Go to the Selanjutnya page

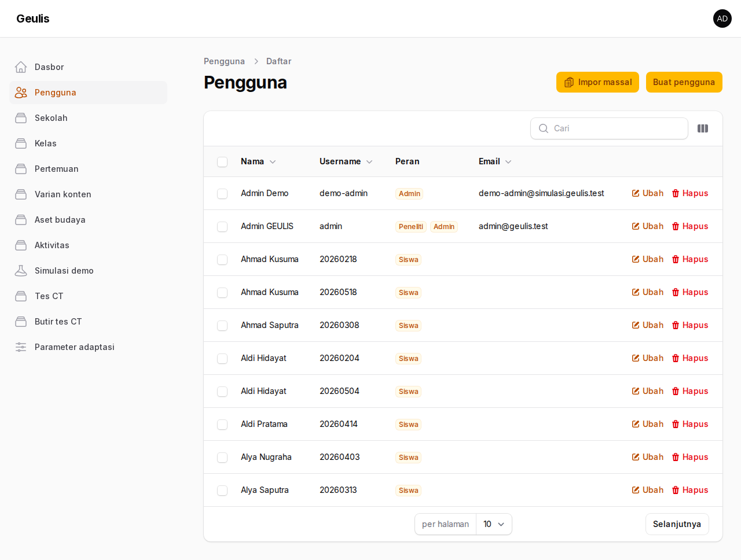pos(677,524)
